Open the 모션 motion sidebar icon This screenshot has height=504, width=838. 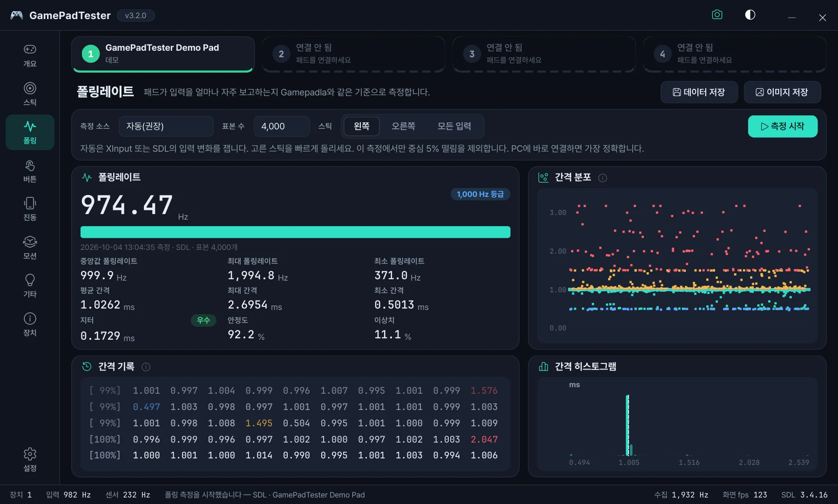click(30, 248)
